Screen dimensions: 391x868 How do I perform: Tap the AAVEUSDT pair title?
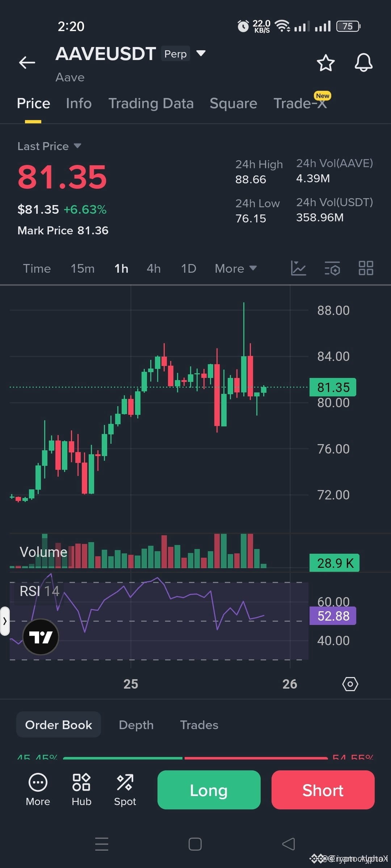tap(106, 54)
